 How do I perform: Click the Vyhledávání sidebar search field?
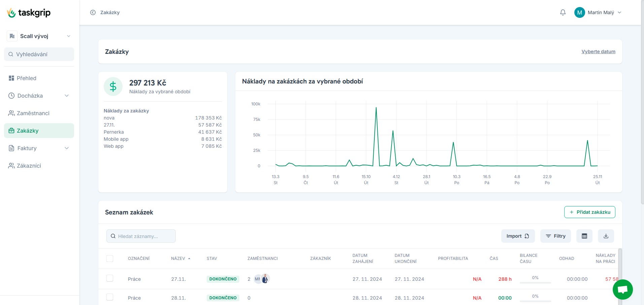[x=39, y=54]
